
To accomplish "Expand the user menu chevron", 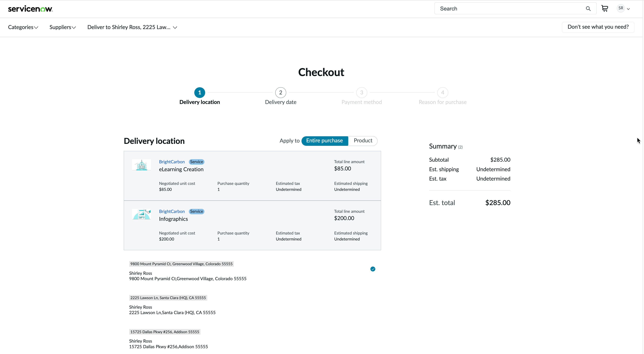I will (x=628, y=9).
